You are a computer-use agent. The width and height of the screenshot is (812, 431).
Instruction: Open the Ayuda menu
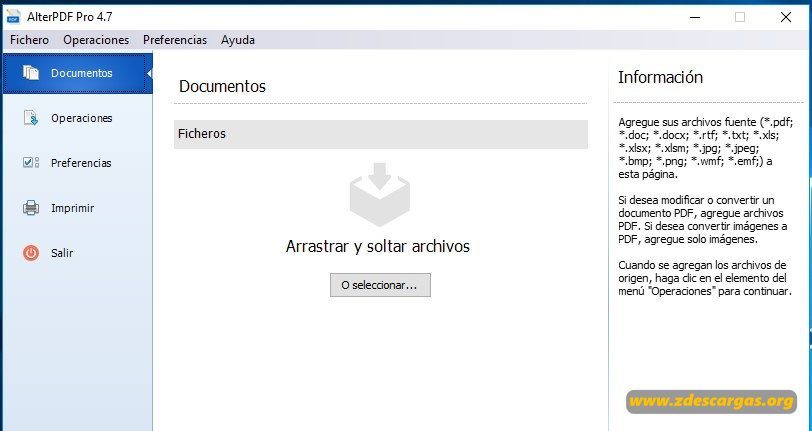[238, 40]
